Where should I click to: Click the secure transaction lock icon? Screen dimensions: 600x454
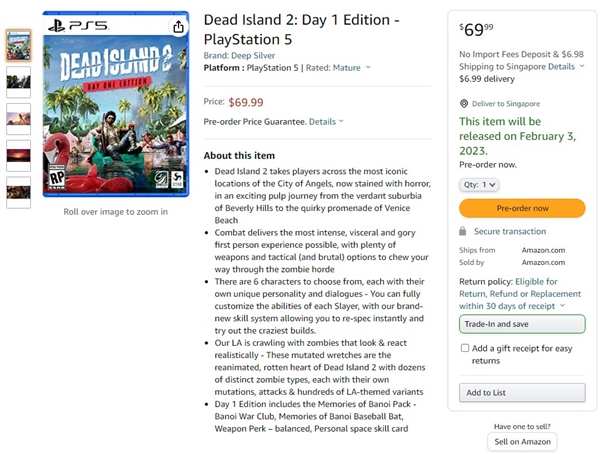pos(463,231)
